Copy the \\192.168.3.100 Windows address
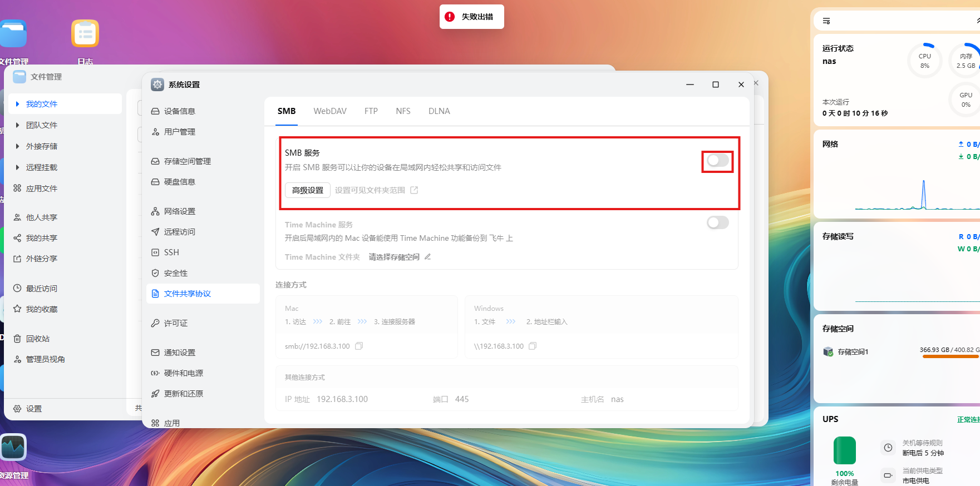This screenshot has height=486, width=980. tap(533, 346)
